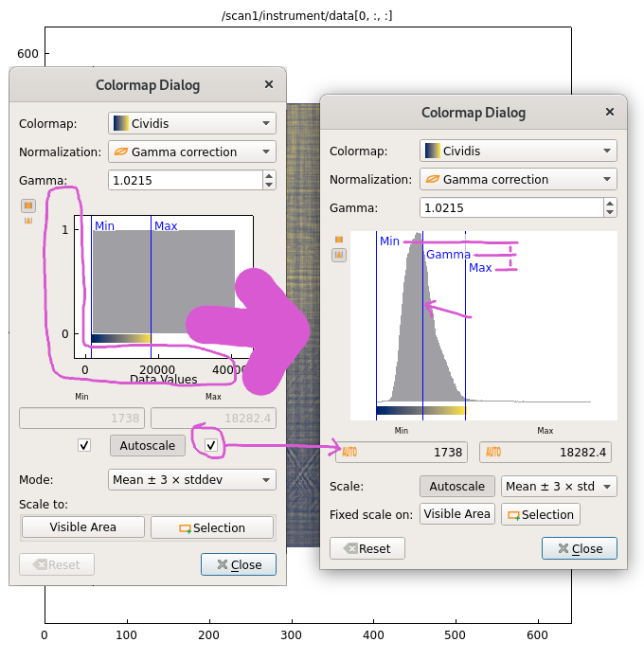This screenshot has height=660, width=644.
Task: Click colormap gradient bar under right histogram
Action: (420, 410)
